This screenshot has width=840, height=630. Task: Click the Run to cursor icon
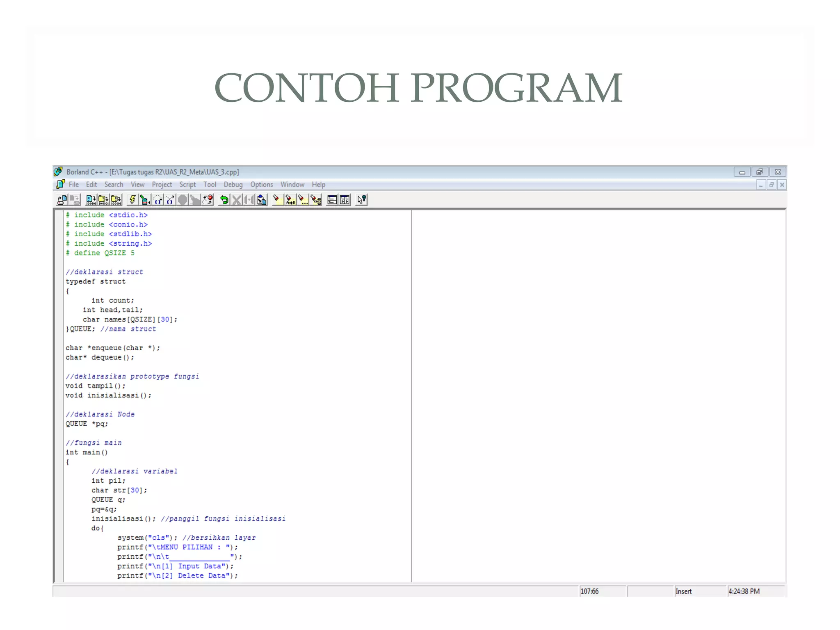pos(145,200)
